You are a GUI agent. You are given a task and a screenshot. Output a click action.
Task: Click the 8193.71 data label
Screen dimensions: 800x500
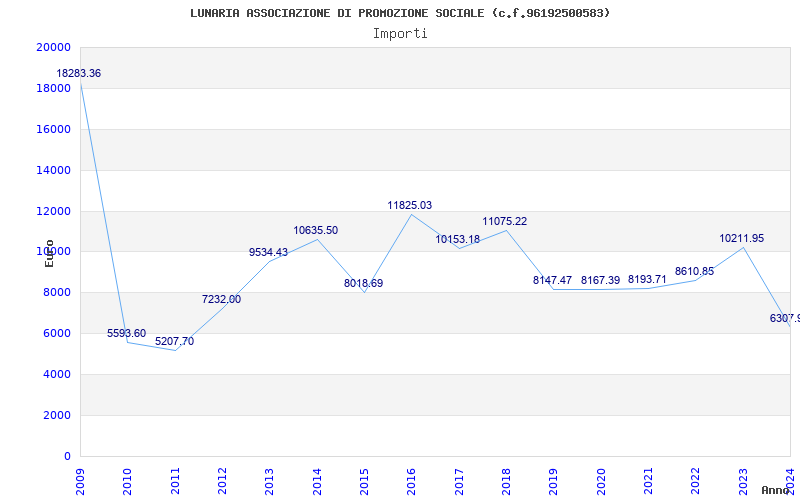coord(647,280)
